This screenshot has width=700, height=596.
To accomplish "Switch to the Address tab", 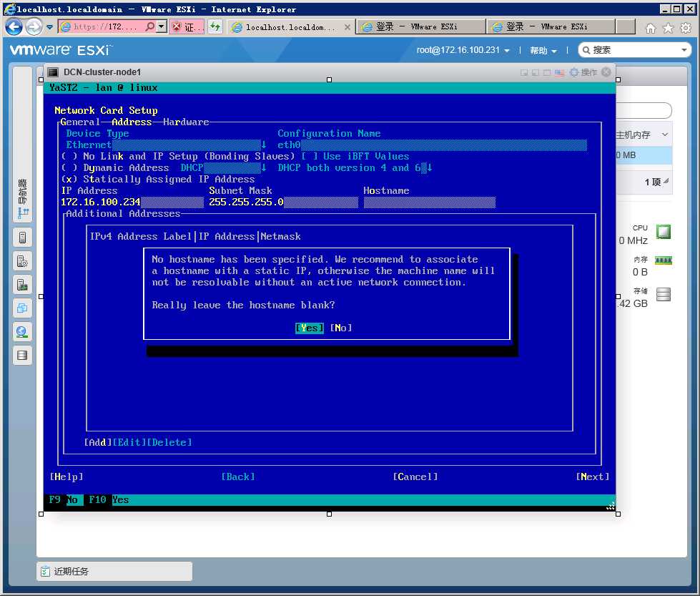I will (132, 122).
